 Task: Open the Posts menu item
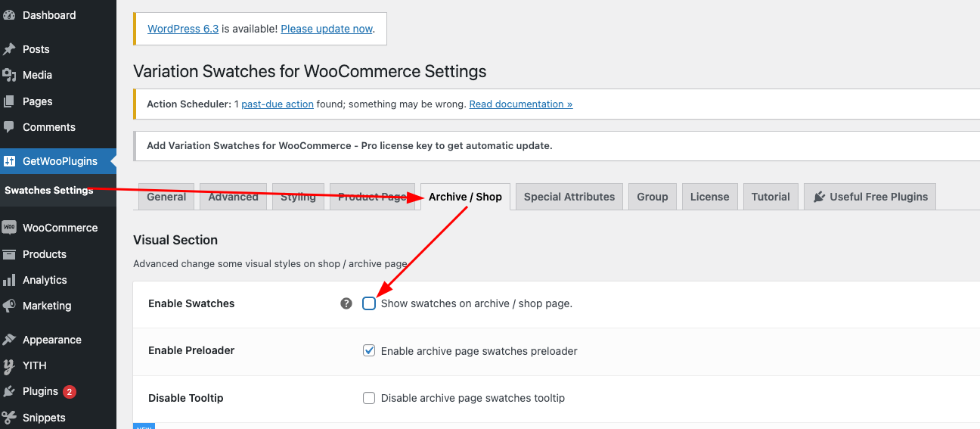tap(58, 49)
